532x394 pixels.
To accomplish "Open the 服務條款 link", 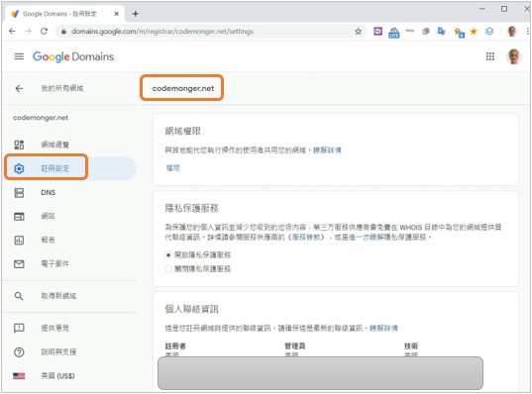I will [306, 237].
